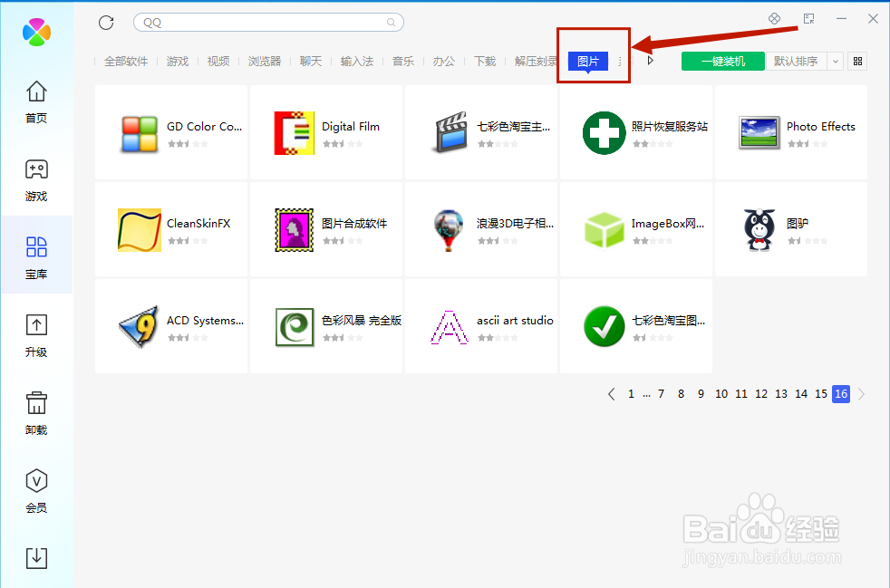The image size is (890, 588).
Task: Open the downloads icon at sidebar bottom
Action: [x=36, y=558]
